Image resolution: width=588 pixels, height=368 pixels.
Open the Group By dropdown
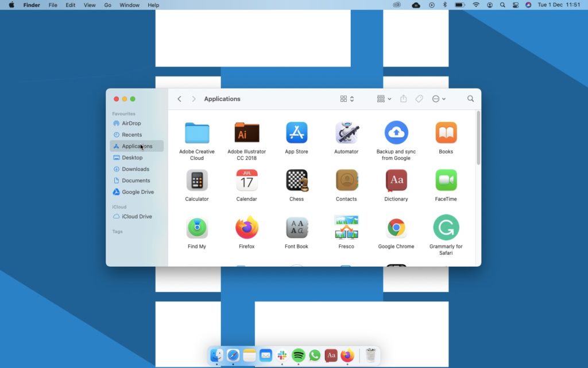384,99
